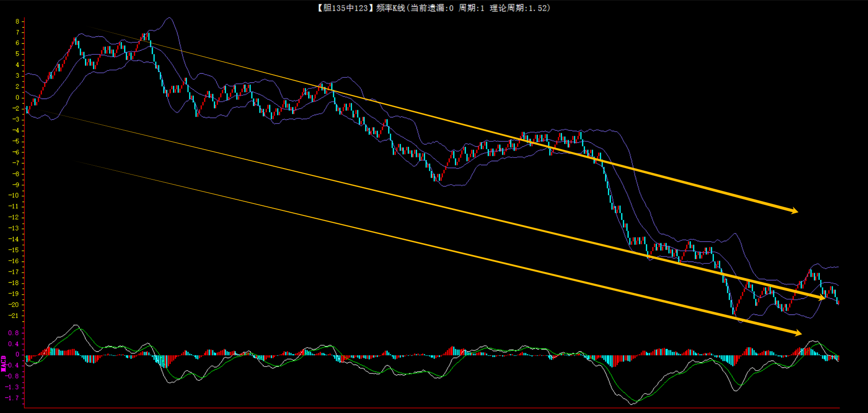Viewport: 868px width, 413px height.
Task: Click the lowest trendline arrowhead
Action: click(797, 333)
